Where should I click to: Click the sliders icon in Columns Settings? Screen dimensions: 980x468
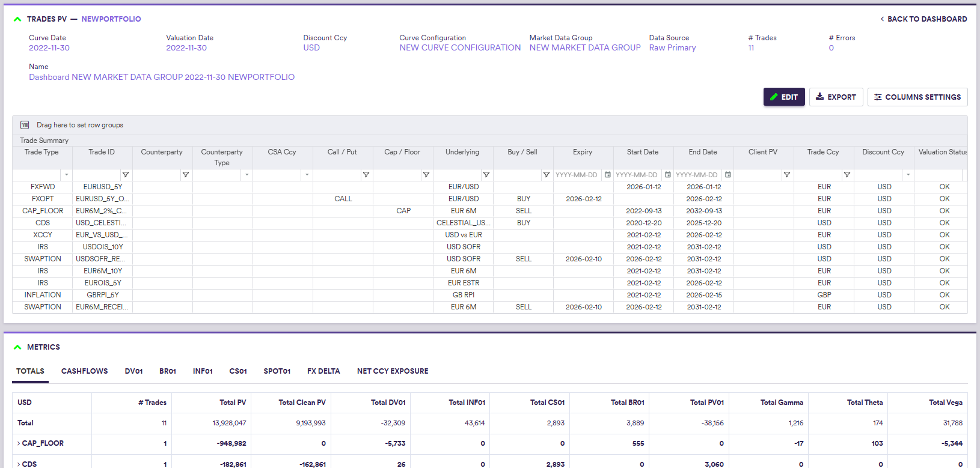[x=878, y=97]
